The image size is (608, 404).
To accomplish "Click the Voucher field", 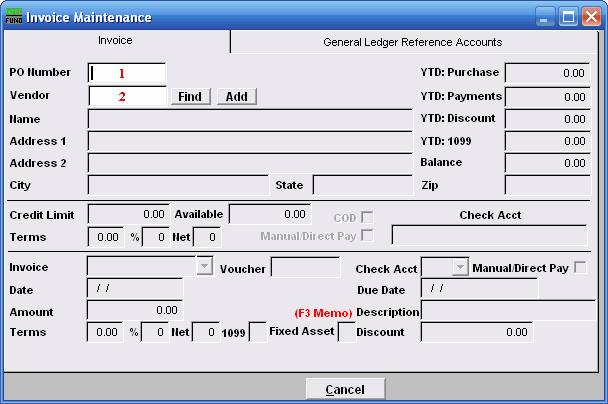I will click(x=306, y=268).
